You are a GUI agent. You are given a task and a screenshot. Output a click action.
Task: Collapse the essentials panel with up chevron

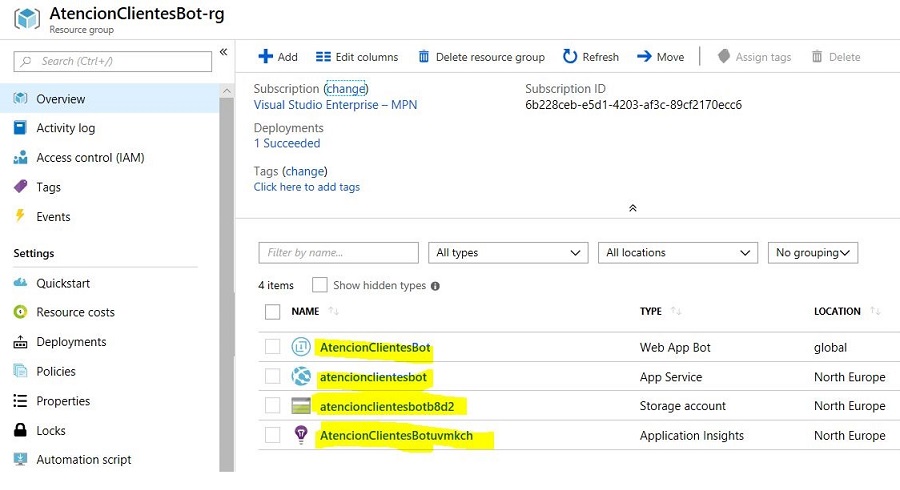point(633,208)
